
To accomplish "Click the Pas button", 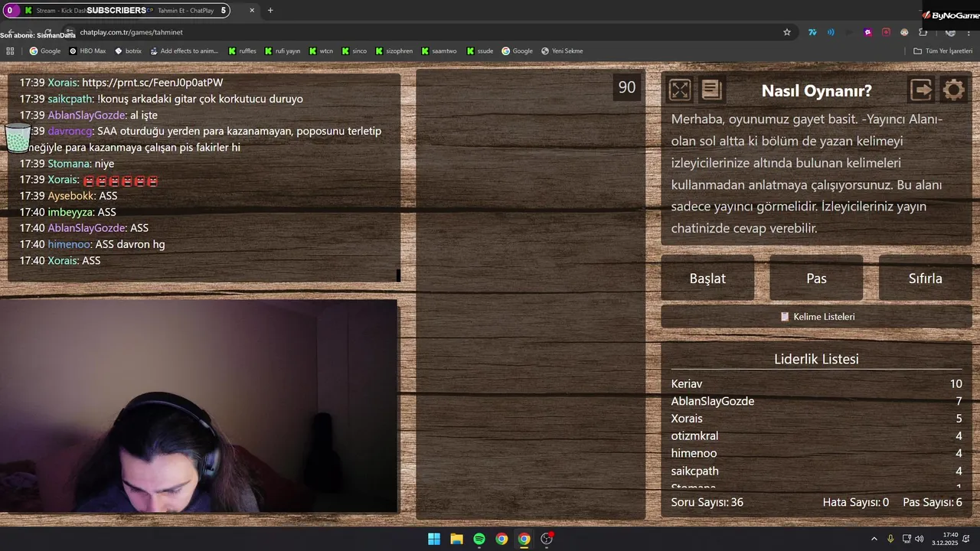I will [x=816, y=279].
